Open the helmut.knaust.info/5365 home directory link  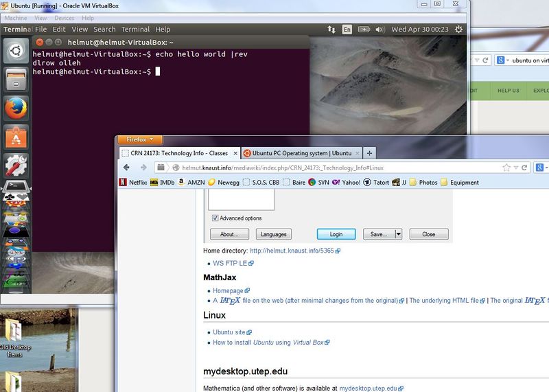[x=295, y=251]
